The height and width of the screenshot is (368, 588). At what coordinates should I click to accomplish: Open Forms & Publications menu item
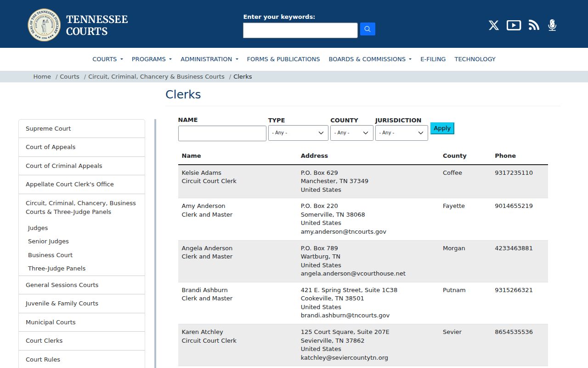(283, 59)
